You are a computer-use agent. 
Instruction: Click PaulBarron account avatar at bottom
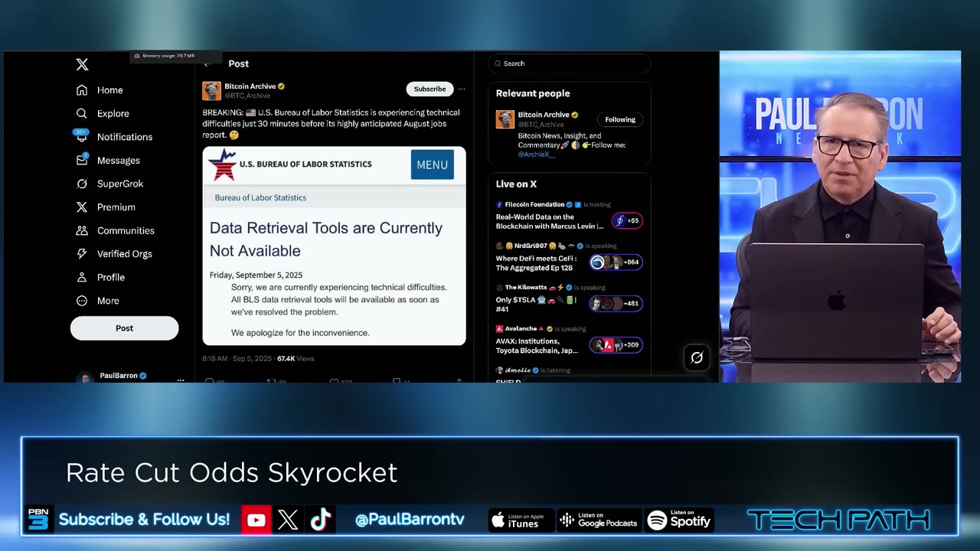click(x=85, y=378)
